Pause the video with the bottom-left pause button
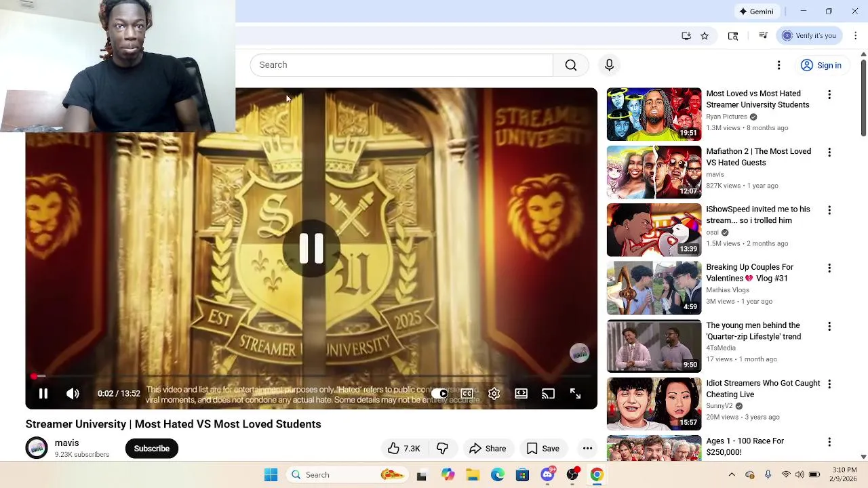Screen dimensions: 868x488 (43, 394)
